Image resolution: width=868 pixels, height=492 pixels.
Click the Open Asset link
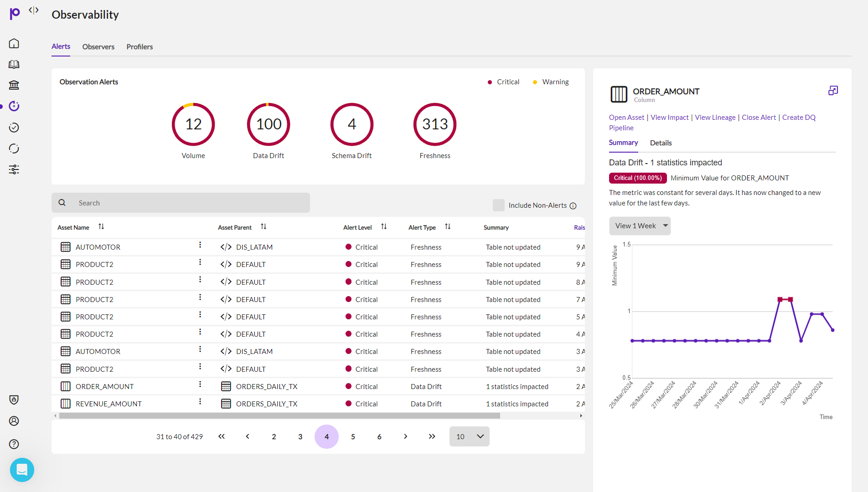tap(626, 118)
